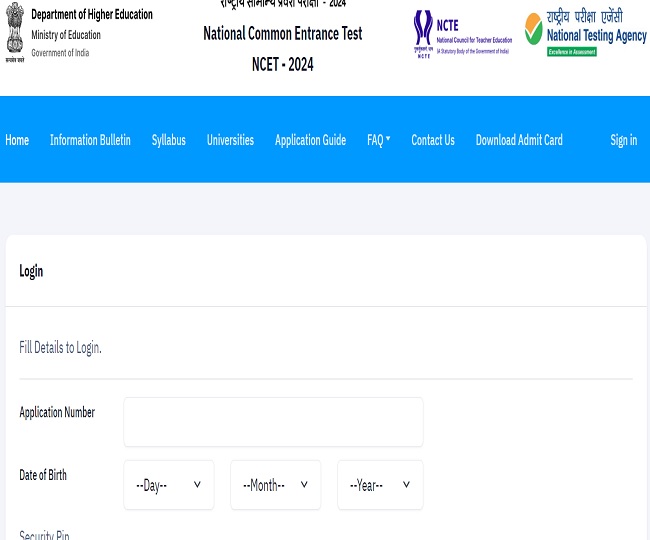The image size is (650, 540).
Task: Open the Syllabus menu item
Action: coord(168,140)
